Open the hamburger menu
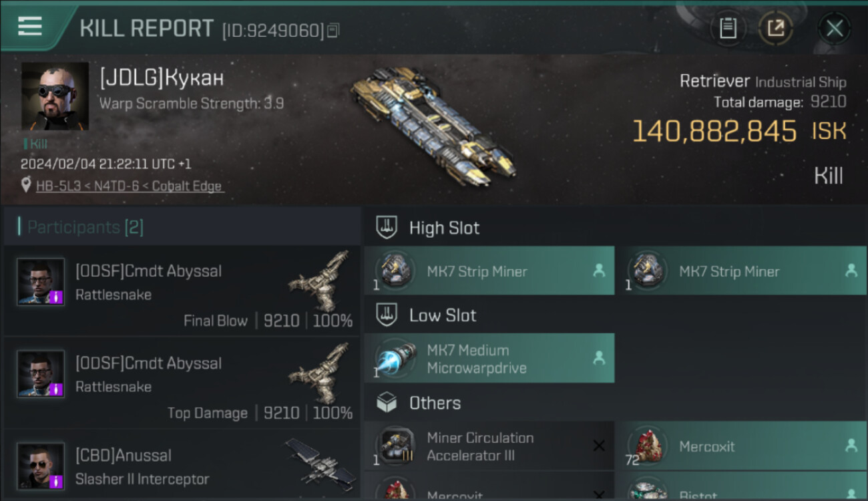The height and width of the screenshot is (501, 868). tap(30, 26)
